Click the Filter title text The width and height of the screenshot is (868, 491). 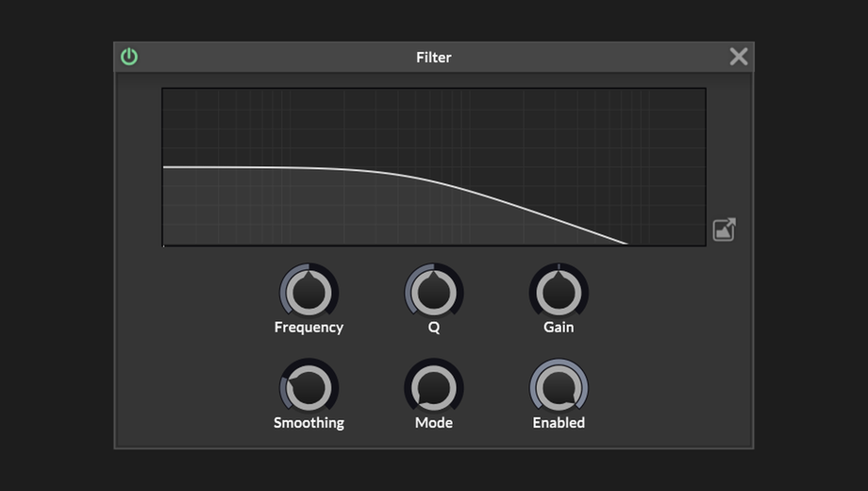(x=434, y=57)
